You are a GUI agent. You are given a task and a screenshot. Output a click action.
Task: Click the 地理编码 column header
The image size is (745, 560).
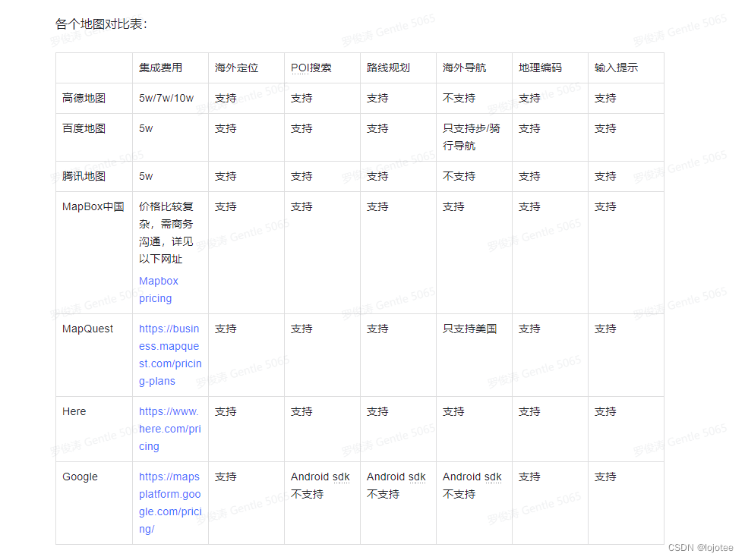pyautogui.click(x=539, y=68)
